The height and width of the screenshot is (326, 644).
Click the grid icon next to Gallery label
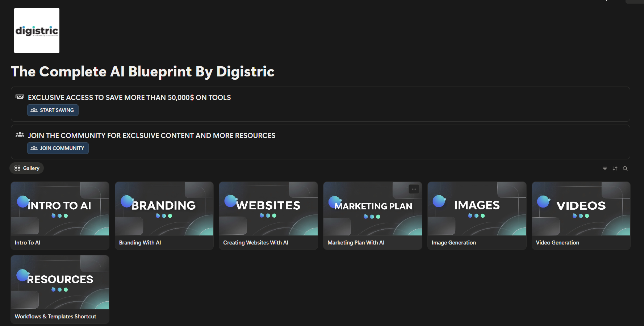tap(17, 168)
